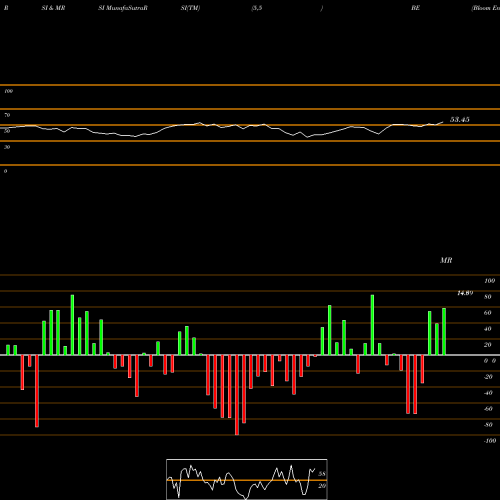Click the '50' level label on RSI axis

tap(7, 131)
